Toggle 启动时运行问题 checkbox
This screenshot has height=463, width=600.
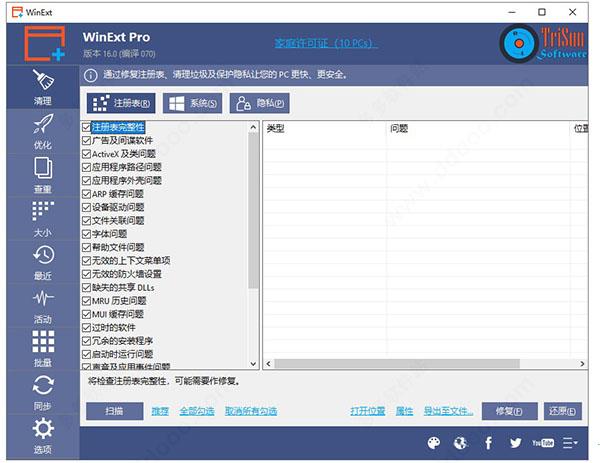(x=86, y=354)
